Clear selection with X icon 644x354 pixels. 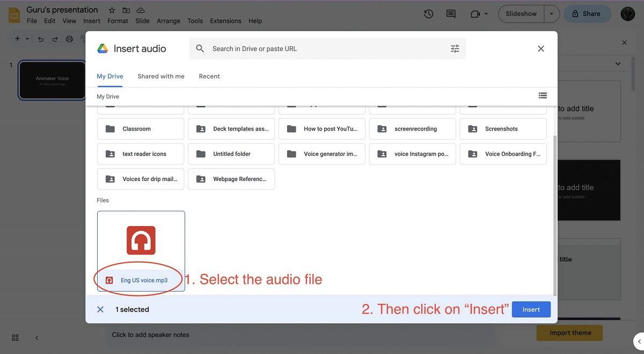coord(100,309)
